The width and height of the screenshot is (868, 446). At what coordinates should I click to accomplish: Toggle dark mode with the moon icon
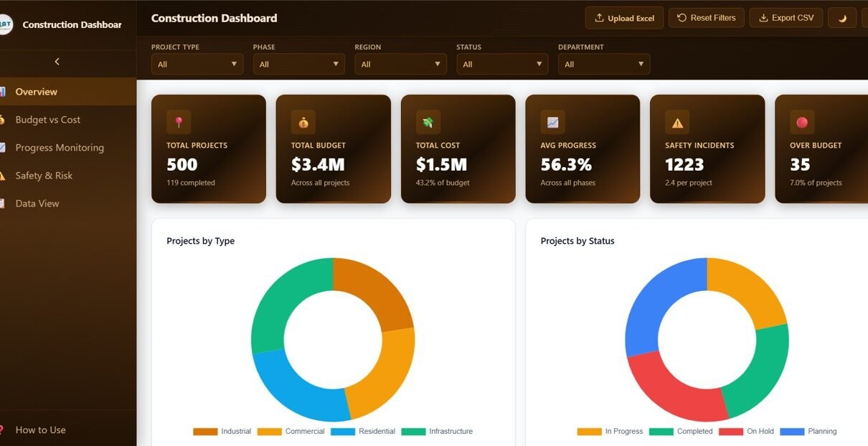842,18
